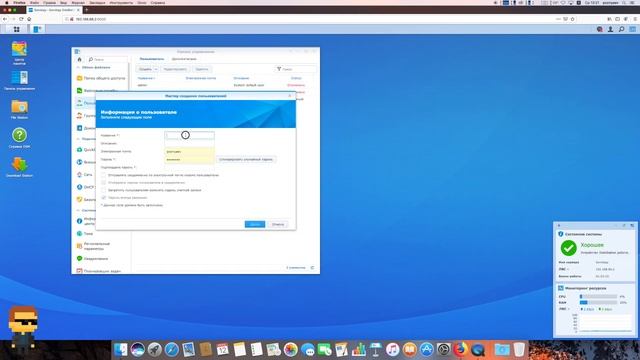Open DHCP Server in sidebar
Image resolution: width=640 pixels, height=360 pixels.
86,187
